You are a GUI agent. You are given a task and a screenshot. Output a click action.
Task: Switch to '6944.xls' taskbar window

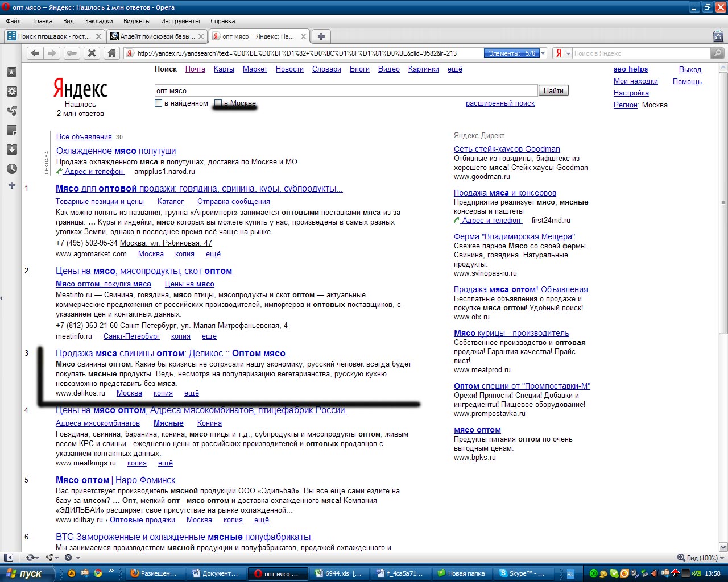[338, 573]
